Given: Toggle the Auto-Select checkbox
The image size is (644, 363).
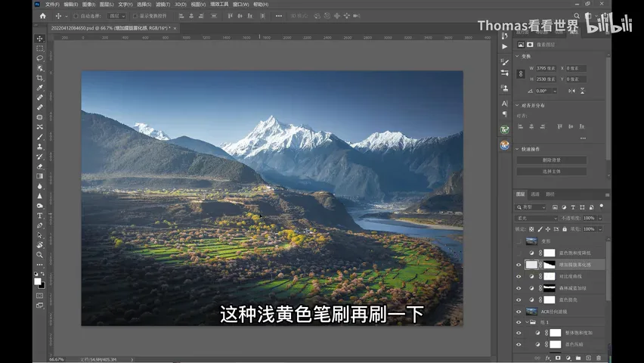Looking at the screenshot, I should (x=76, y=16).
